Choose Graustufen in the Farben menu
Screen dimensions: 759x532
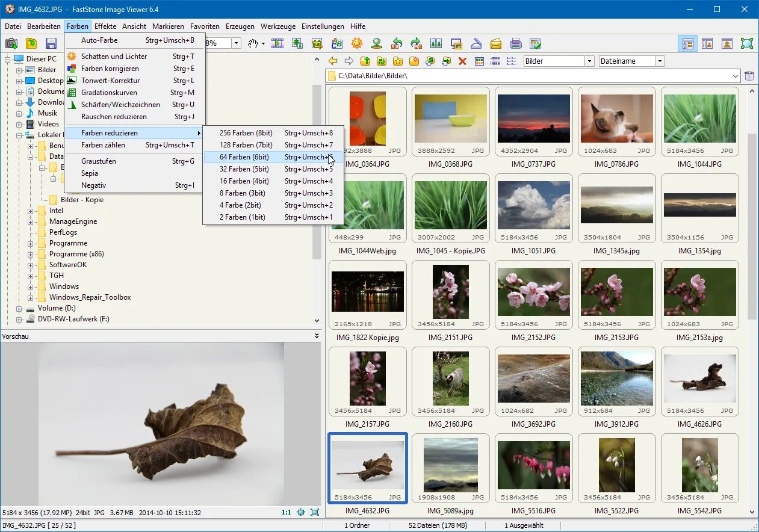click(x=99, y=161)
